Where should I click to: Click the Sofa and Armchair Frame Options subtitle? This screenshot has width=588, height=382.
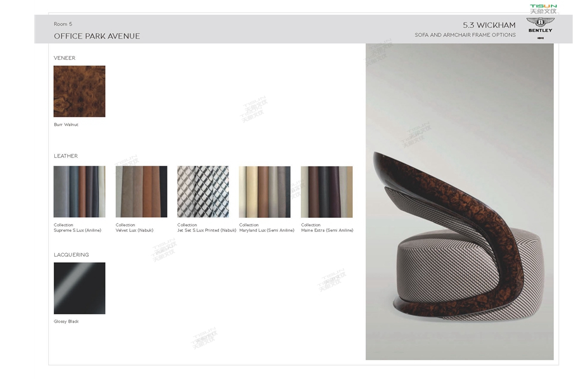click(465, 35)
